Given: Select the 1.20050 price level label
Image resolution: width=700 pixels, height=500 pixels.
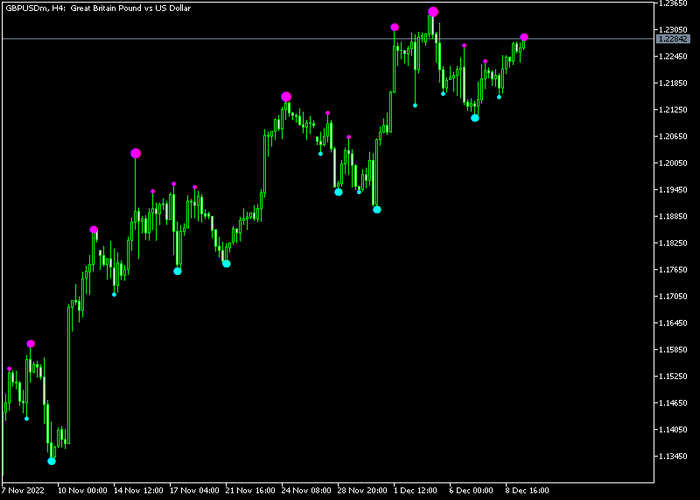Looking at the screenshot, I should pyautogui.click(x=674, y=163).
